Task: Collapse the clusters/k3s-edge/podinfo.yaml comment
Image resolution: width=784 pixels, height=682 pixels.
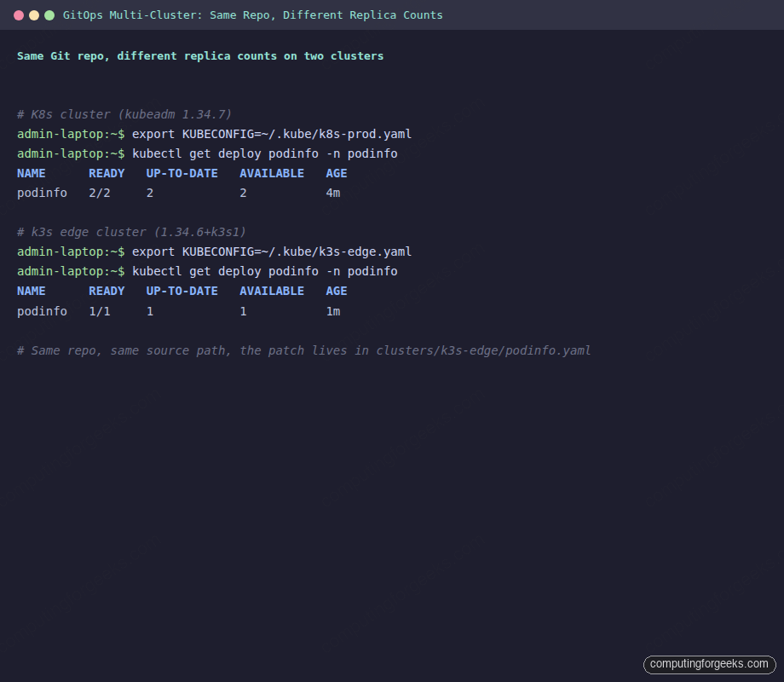Action: pyautogui.click(x=304, y=350)
